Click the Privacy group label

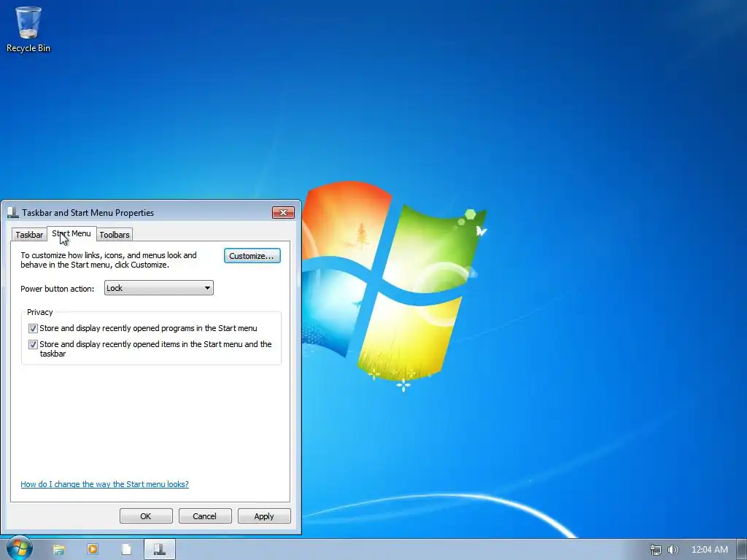[x=39, y=312]
